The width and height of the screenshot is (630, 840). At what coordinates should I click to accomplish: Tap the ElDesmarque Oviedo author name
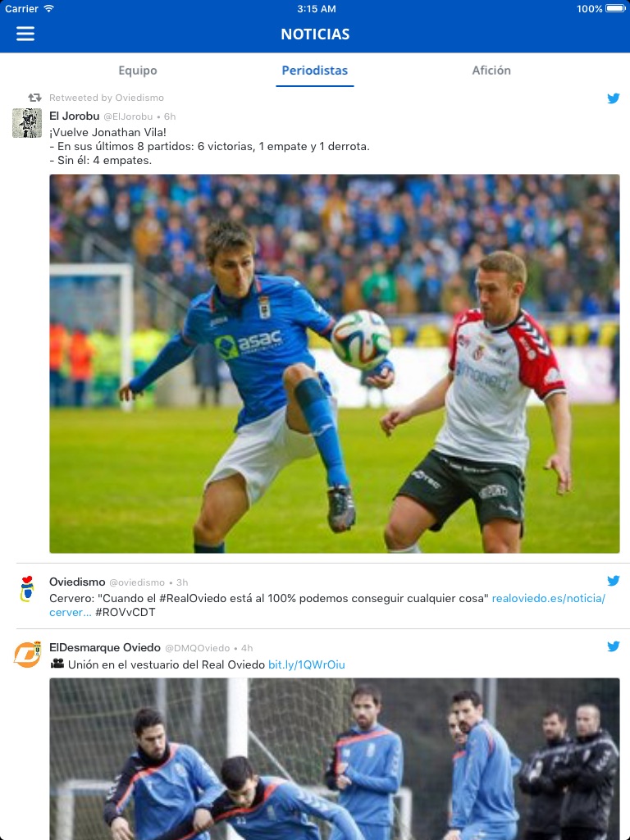pyautogui.click(x=105, y=647)
